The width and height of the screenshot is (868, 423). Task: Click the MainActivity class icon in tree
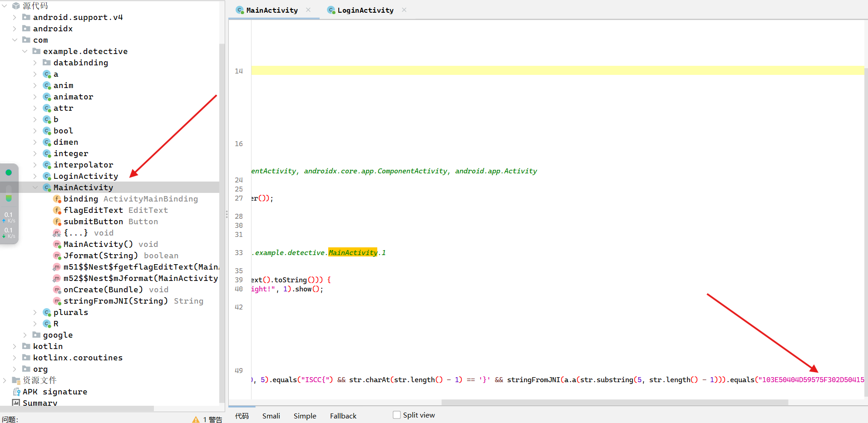(x=47, y=187)
